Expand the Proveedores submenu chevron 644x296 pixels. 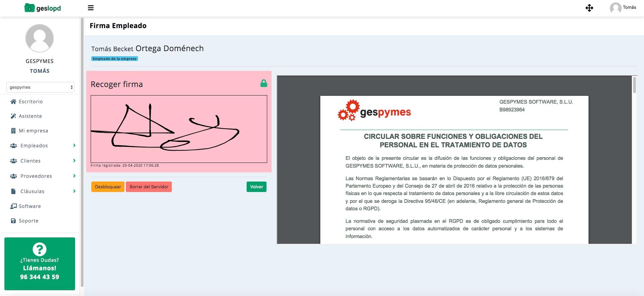[x=74, y=176]
